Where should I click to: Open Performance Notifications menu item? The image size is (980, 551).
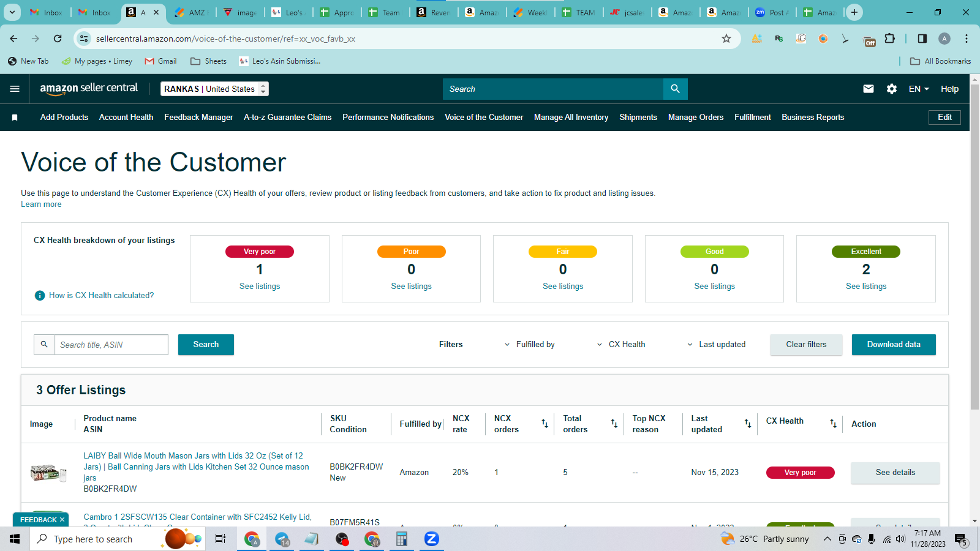(388, 118)
